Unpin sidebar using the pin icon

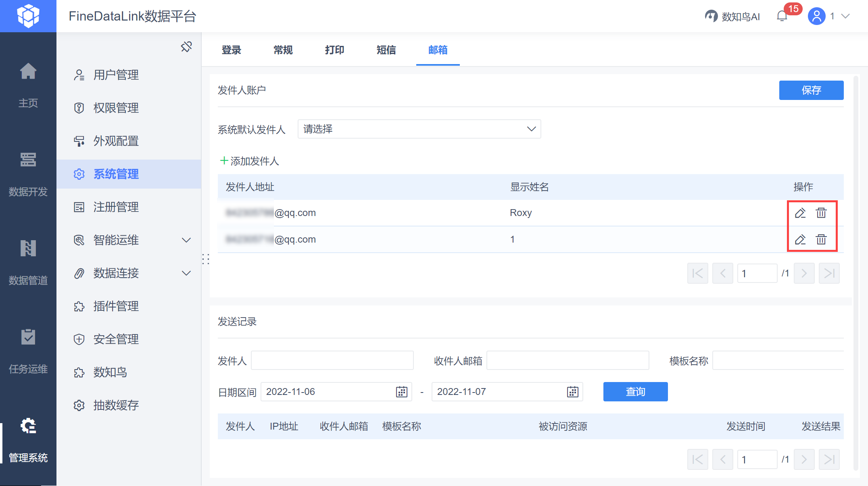(x=186, y=47)
